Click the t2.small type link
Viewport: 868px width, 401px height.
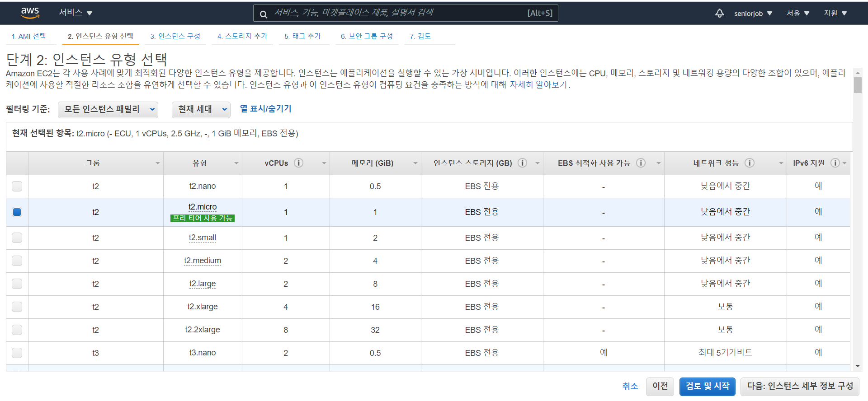coord(203,238)
